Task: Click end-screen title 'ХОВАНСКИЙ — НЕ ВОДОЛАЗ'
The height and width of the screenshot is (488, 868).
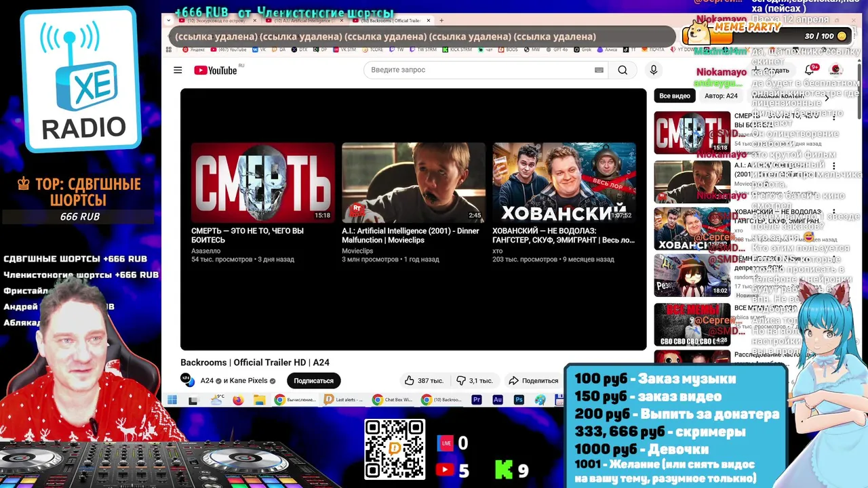Action: coord(563,235)
